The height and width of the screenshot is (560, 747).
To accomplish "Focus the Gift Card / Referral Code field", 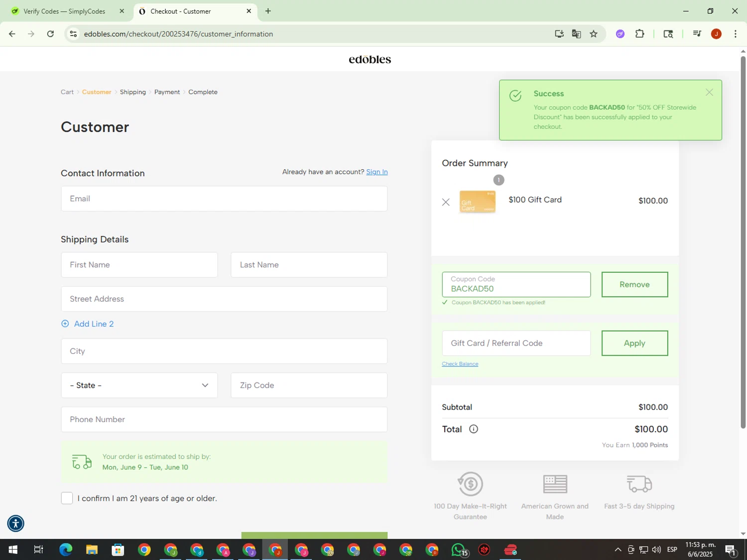I will pos(516,343).
